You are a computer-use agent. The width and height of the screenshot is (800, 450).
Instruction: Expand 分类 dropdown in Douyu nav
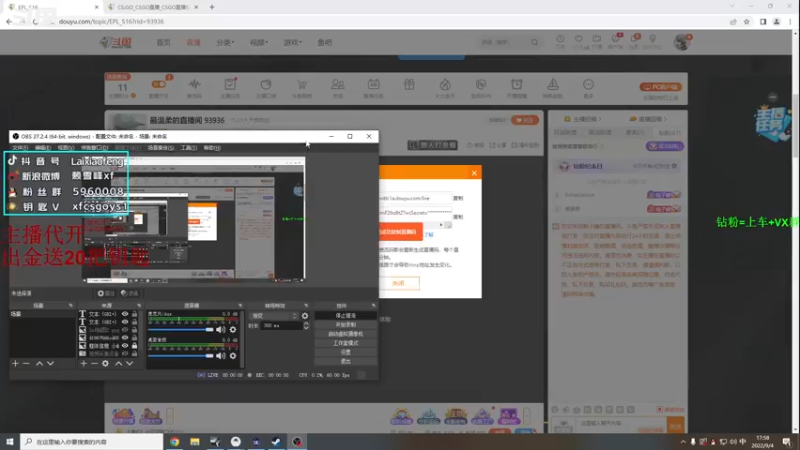225,42
